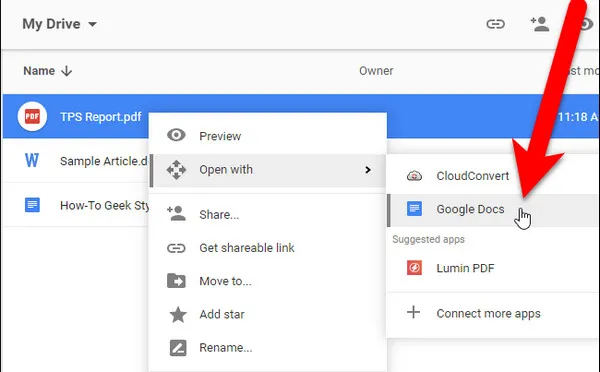600x372 pixels.
Task: Choose Get shareable link menu entry
Action: coord(267,248)
